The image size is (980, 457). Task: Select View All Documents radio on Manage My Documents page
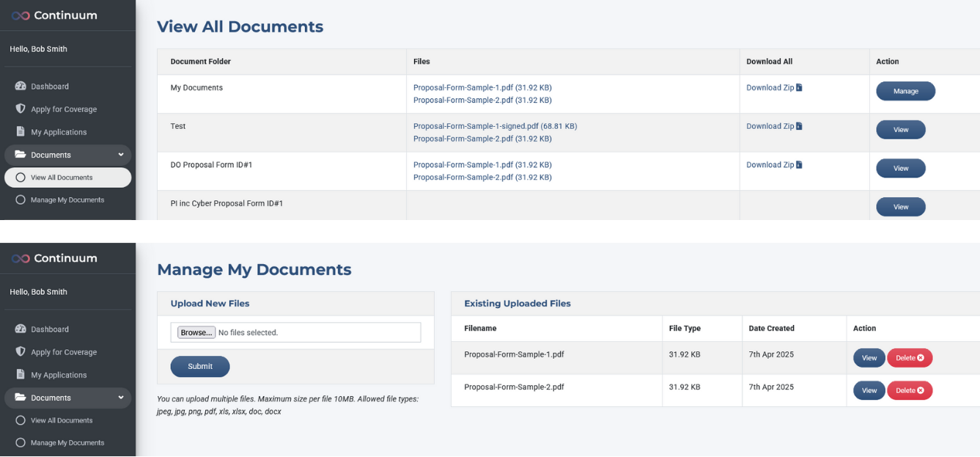coord(21,421)
